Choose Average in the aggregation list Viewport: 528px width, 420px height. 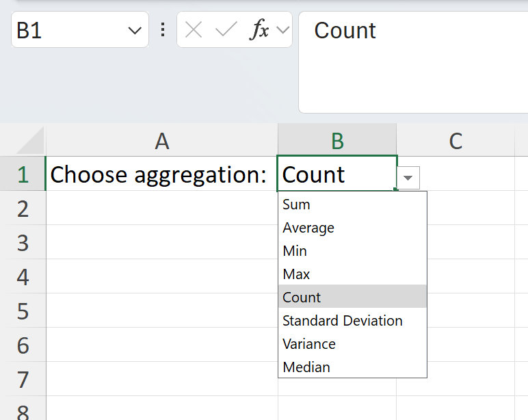[x=308, y=228]
